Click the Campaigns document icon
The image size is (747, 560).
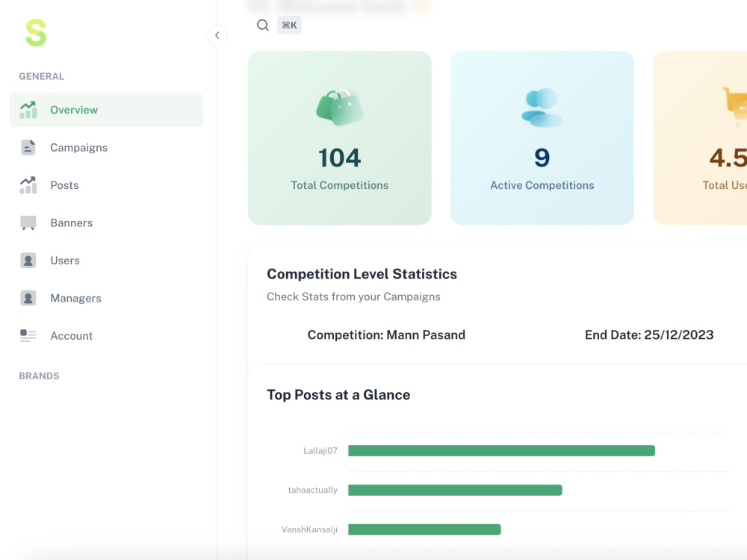pyautogui.click(x=28, y=148)
